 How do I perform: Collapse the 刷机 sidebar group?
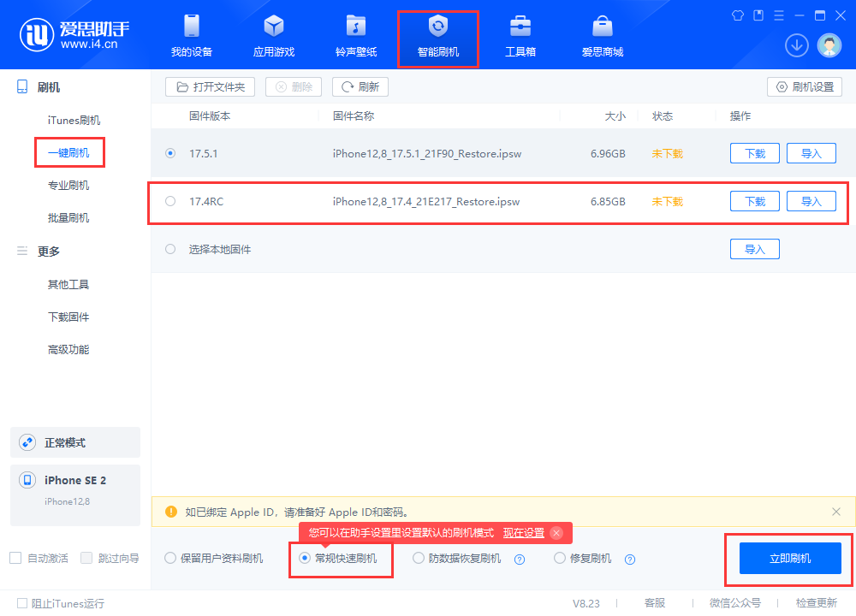[x=48, y=87]
